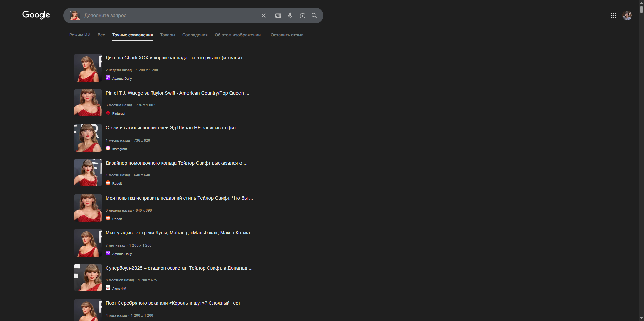Click the "4 года назад · 1 200 x 1 200" text
Image resolution: width=644 pixels, height=321 pixels.
[129, 315]
